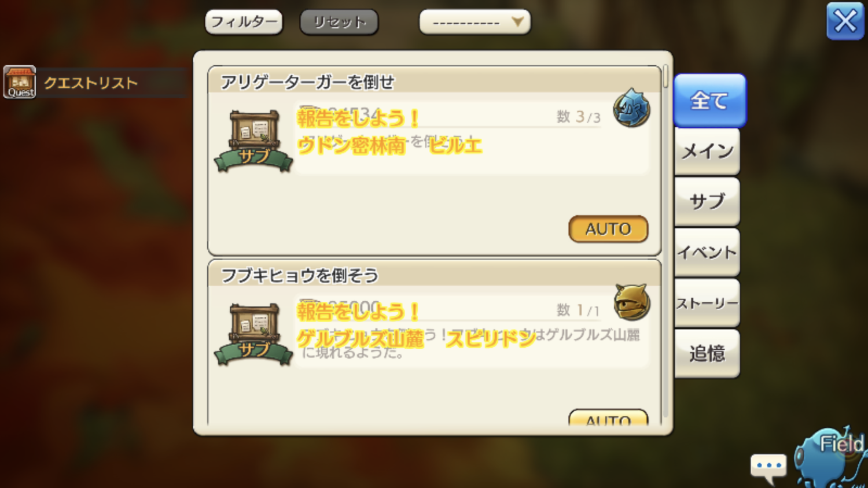Switch to the メイン tab

(x=707, y=151)
